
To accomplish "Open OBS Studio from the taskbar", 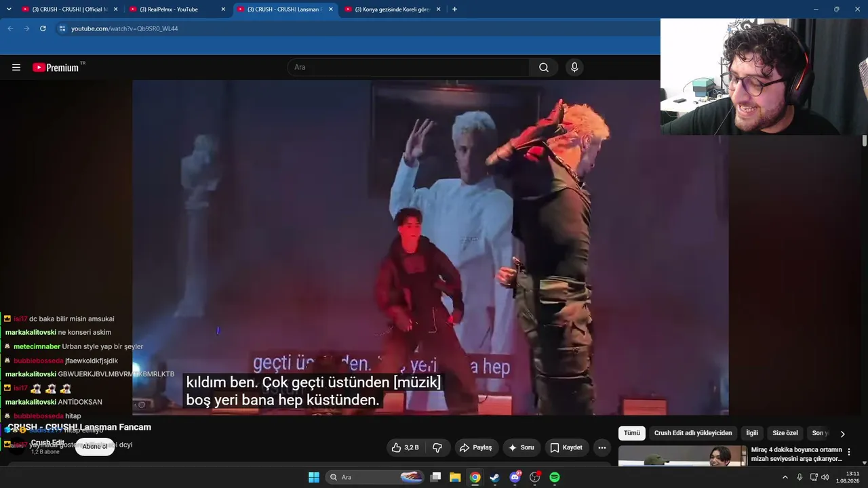I will click(x=535, y=477).
